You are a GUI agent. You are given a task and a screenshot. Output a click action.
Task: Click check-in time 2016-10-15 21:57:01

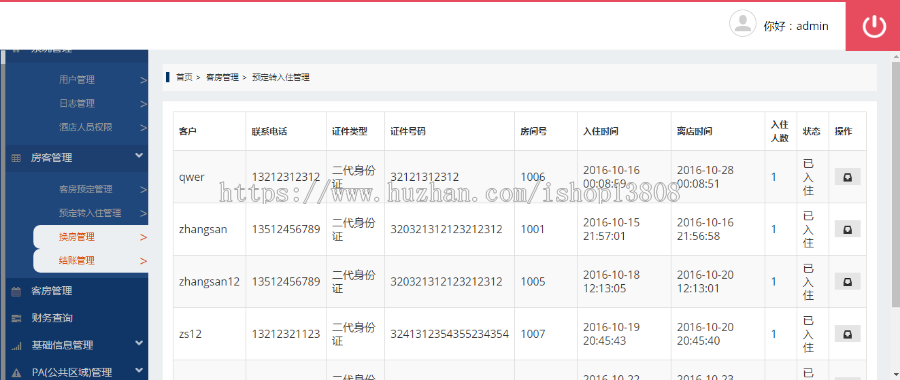pos(611,229)
